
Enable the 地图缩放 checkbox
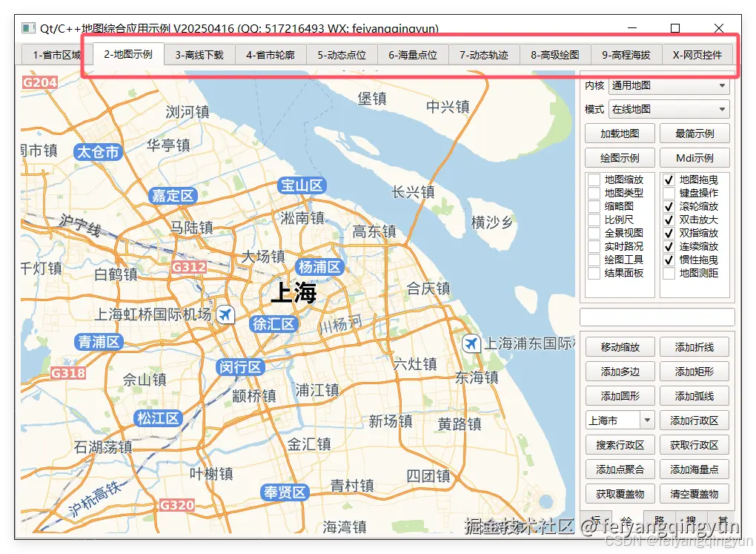[593, 179]
